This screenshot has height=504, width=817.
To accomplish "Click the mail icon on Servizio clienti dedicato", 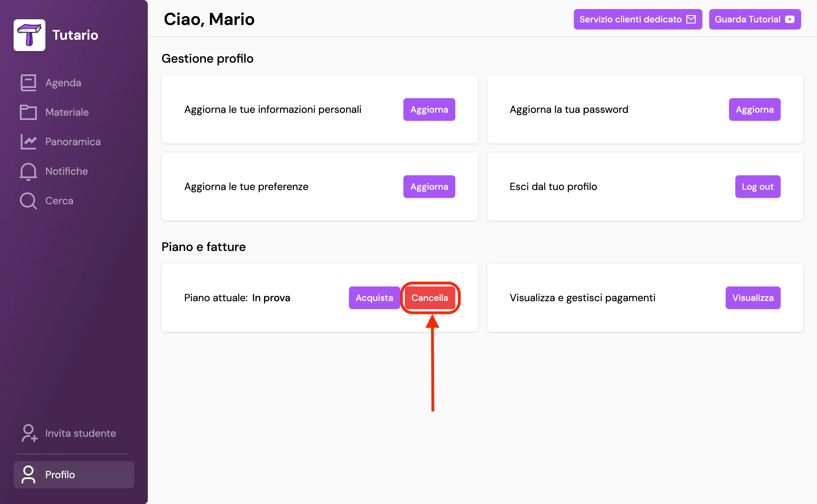I will point(691,19).
